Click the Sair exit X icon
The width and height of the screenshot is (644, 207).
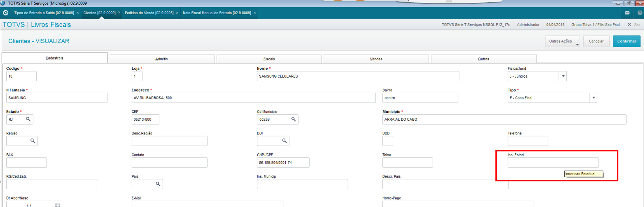(629, 24)
